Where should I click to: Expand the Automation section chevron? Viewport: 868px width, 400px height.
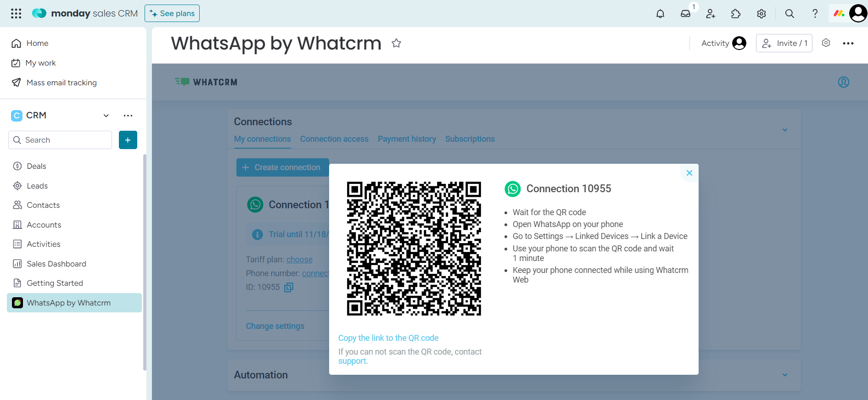784,375
